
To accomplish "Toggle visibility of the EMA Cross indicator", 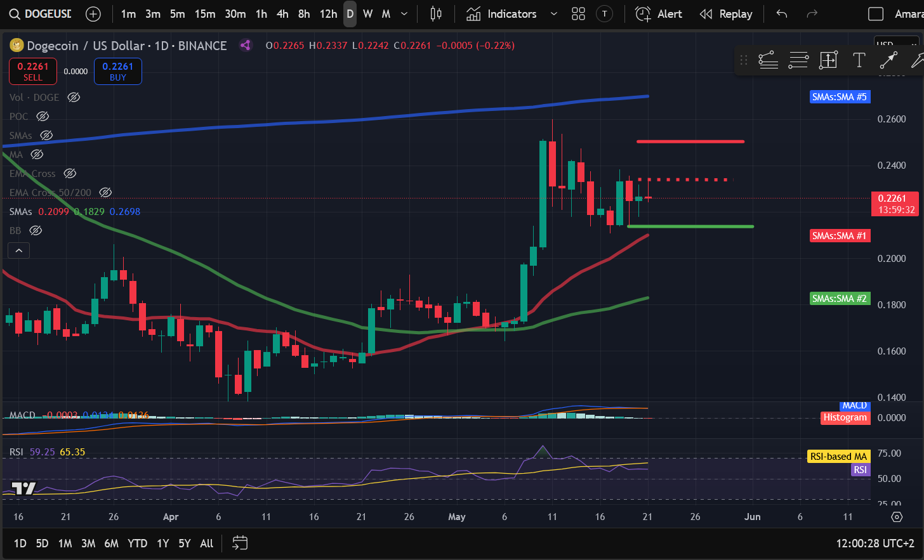I will (x=70, y=173).
